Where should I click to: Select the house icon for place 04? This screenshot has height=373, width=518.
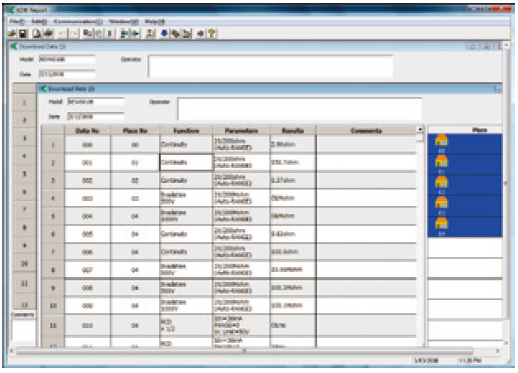tap(441, 224)
